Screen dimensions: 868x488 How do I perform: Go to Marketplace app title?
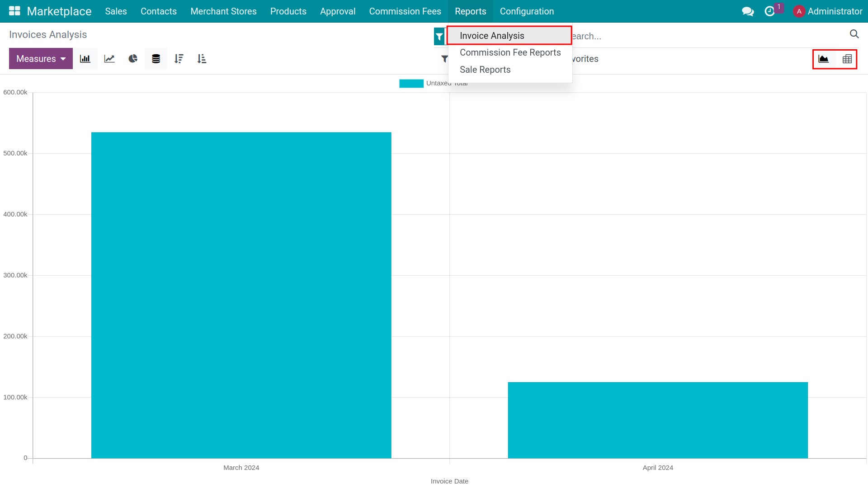tap(59, 11)
